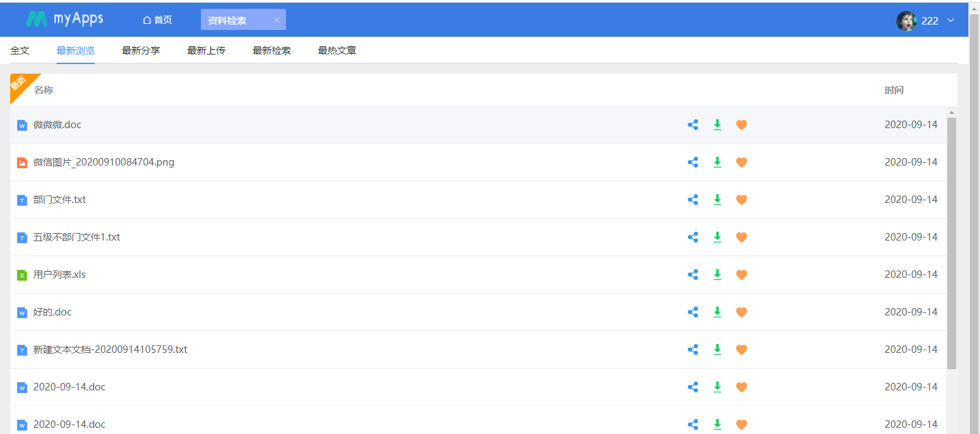The height and width of the screenshot is (434, 980).
Task: Download 微信图片_20200910084704.png file
Action: [717, 162]
